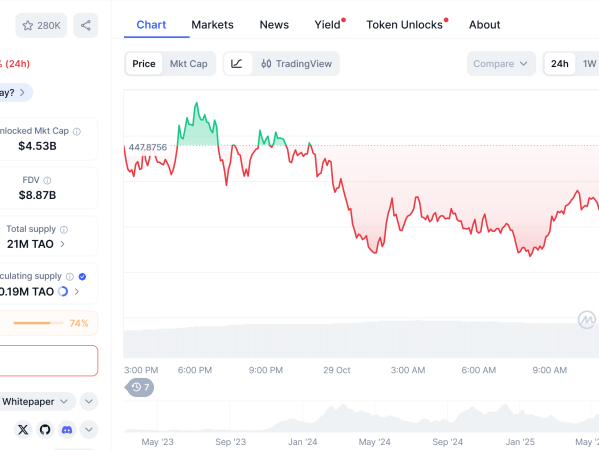Select the 24h time range
Image resolution: width=599 pixels, height=450 pixels.
coord(560,64)
